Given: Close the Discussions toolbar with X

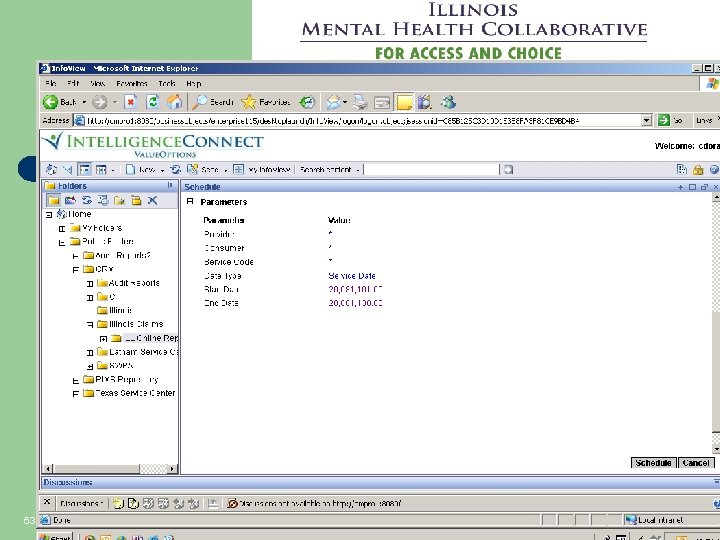Looking at the screenshot, I should pyautogui.click(x=47, y=502).
